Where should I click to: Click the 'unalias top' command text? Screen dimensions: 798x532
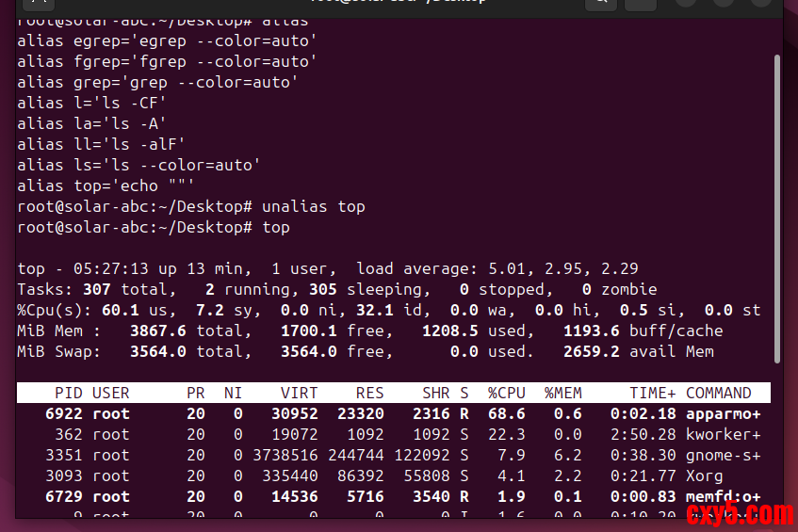tap(314, 207)
